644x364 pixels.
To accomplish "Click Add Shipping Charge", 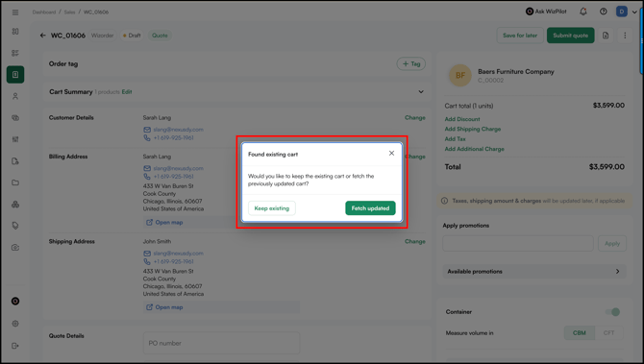I will click(x=473, y=129).
